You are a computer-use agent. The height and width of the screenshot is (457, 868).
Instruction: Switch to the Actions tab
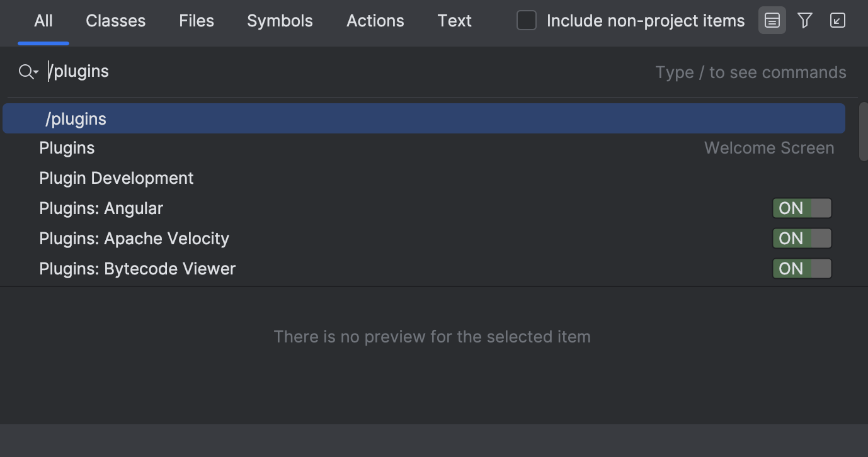(375, 20)
